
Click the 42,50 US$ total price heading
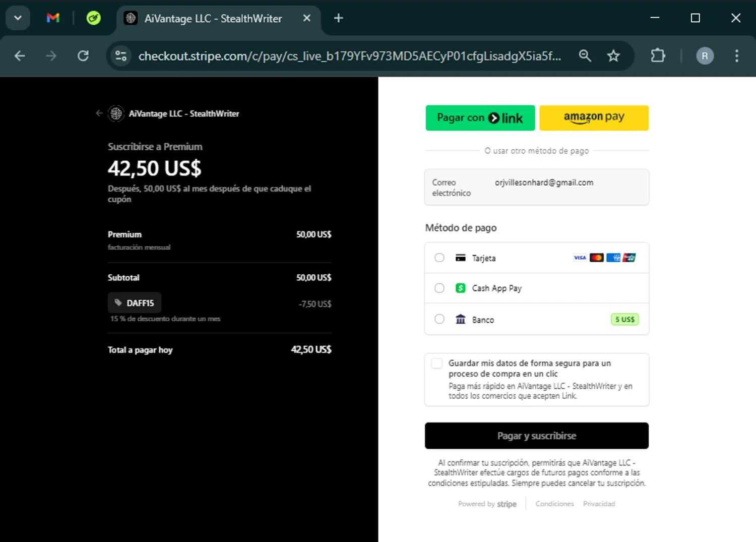(x=154, y=168)
